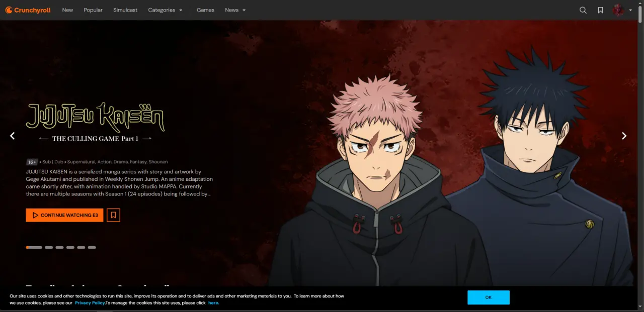
Task: Open the Simulcast menu item
Action: tap(125, 10)
